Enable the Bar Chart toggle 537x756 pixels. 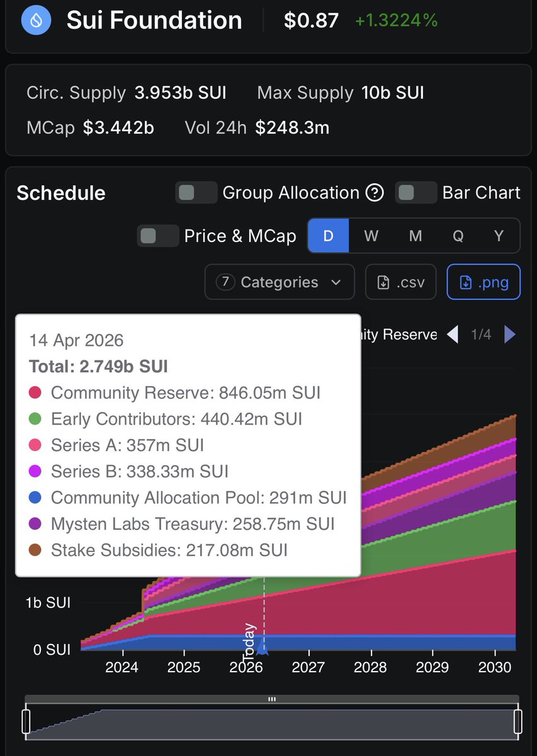coord(415,193)
